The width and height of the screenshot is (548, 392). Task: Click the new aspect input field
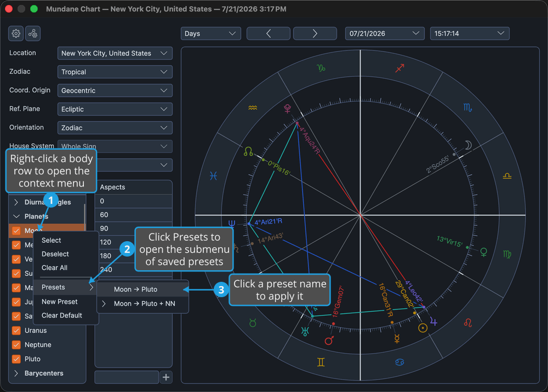tap(127, 377)
